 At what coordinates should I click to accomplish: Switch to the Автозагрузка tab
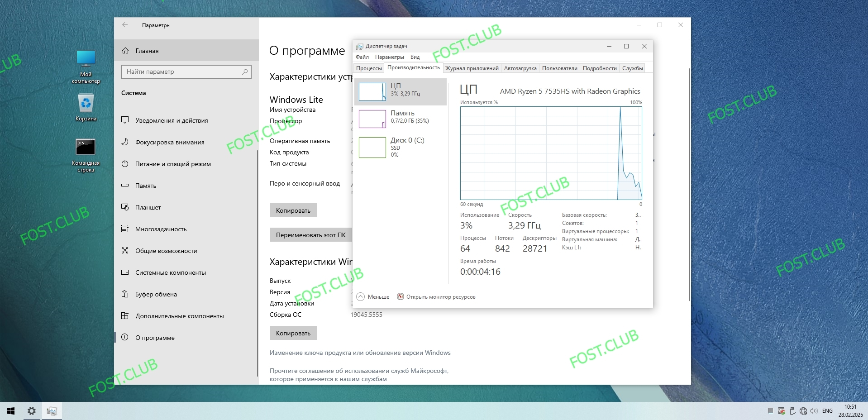(520, 68)
